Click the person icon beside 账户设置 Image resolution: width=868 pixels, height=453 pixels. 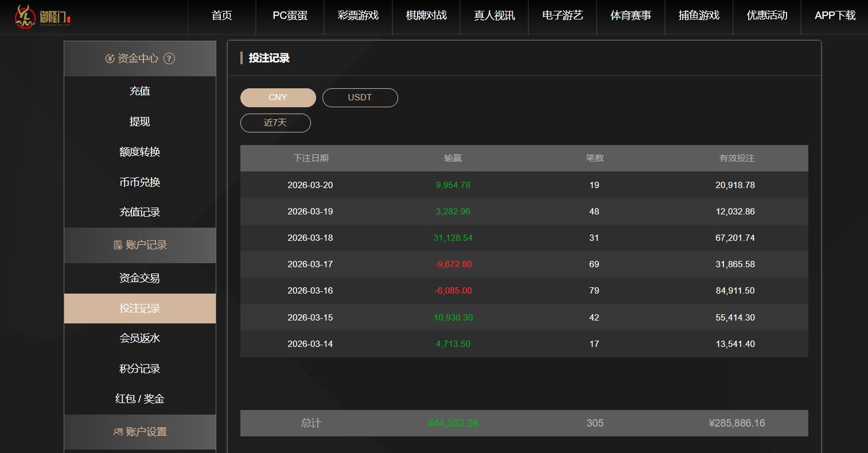click(116, 432)
